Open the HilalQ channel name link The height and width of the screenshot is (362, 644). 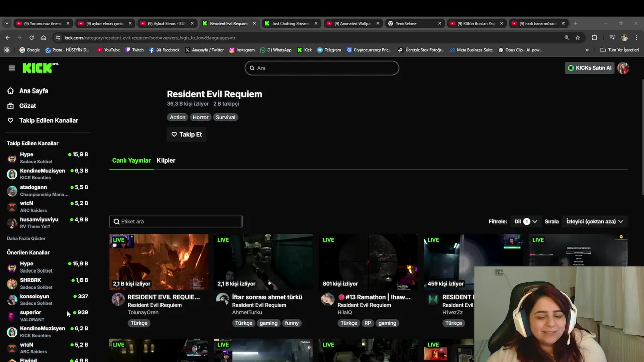[x=345, y=312]
